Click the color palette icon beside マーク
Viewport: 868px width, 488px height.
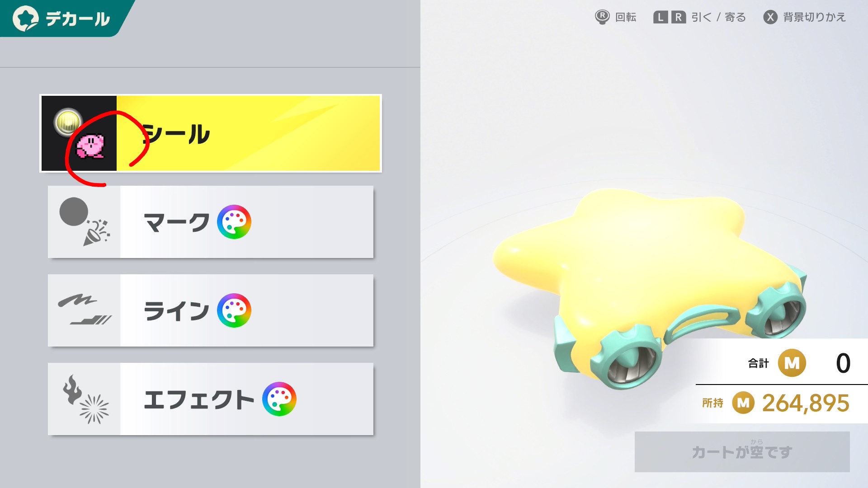[234, 222]
